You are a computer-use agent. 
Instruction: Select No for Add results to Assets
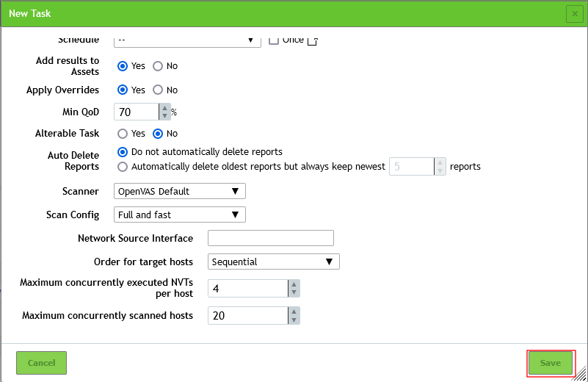158,66
